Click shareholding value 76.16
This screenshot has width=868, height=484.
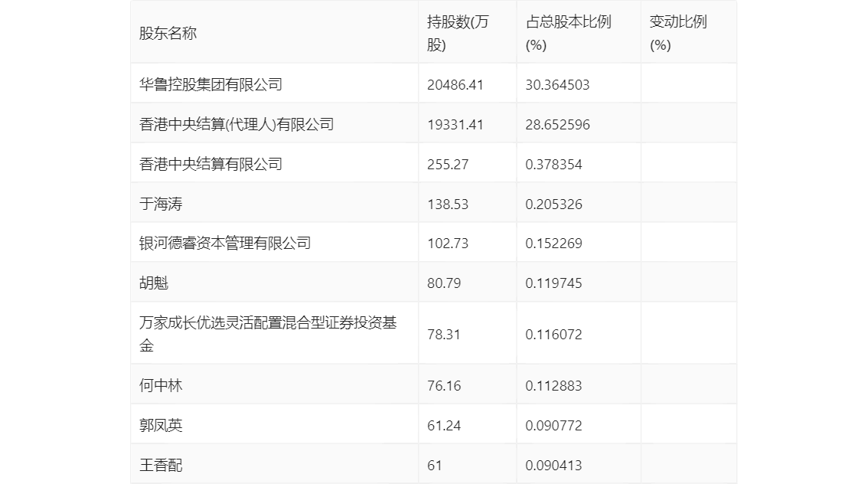coord(444,385)
